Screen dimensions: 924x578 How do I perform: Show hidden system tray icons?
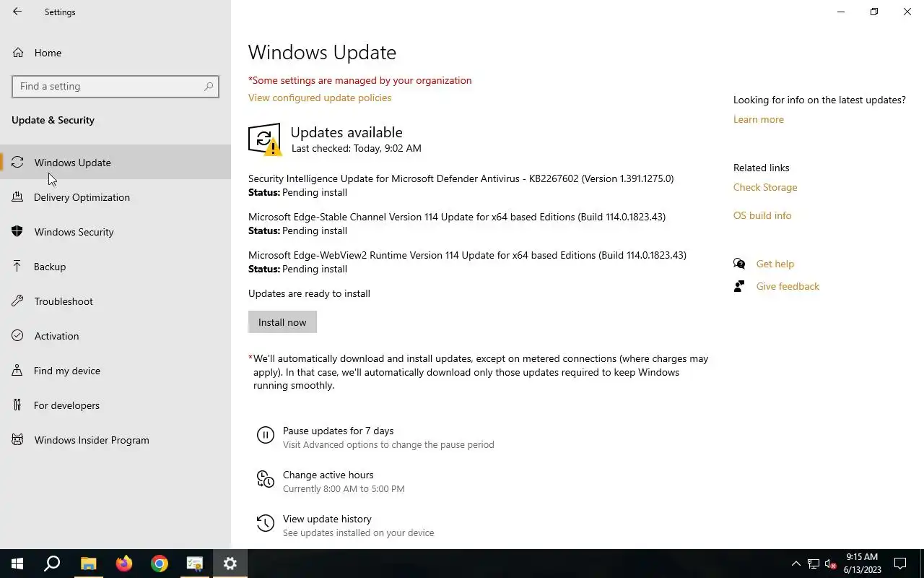tap(796, 564)
